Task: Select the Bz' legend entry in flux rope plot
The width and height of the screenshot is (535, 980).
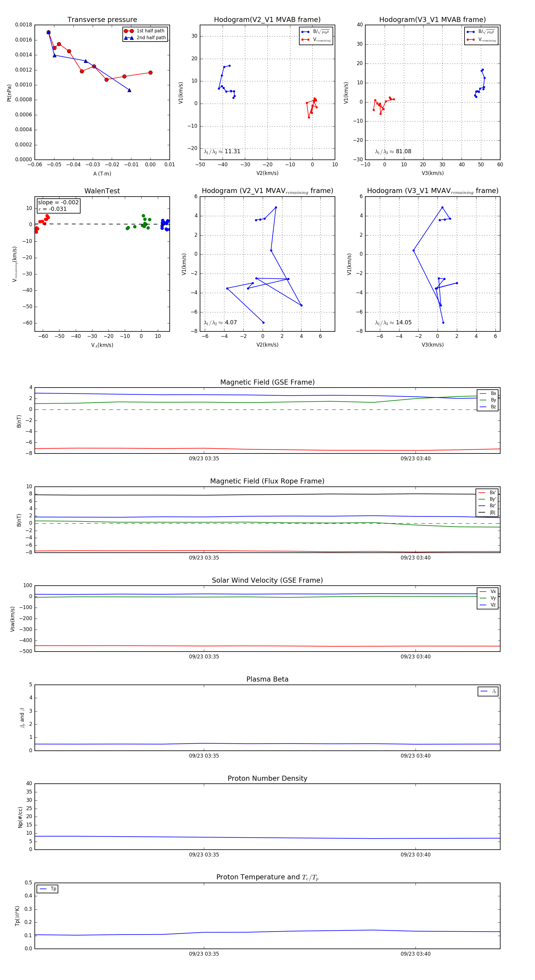Action: (487, 506)
